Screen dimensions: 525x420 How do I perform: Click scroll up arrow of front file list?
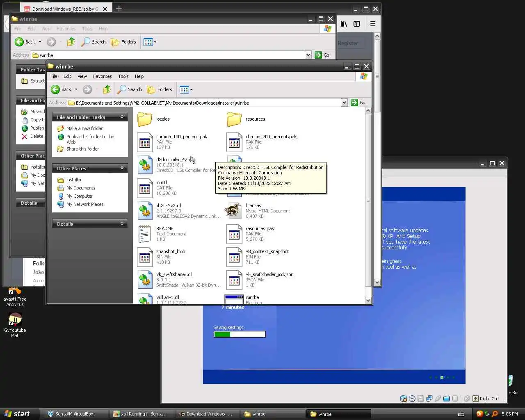(x=368, y=111)
